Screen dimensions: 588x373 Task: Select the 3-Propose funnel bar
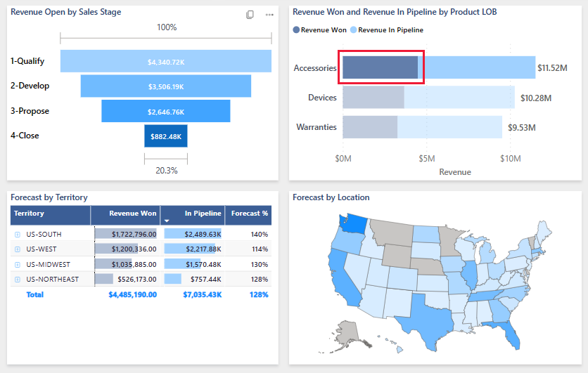tap(166, 111)
